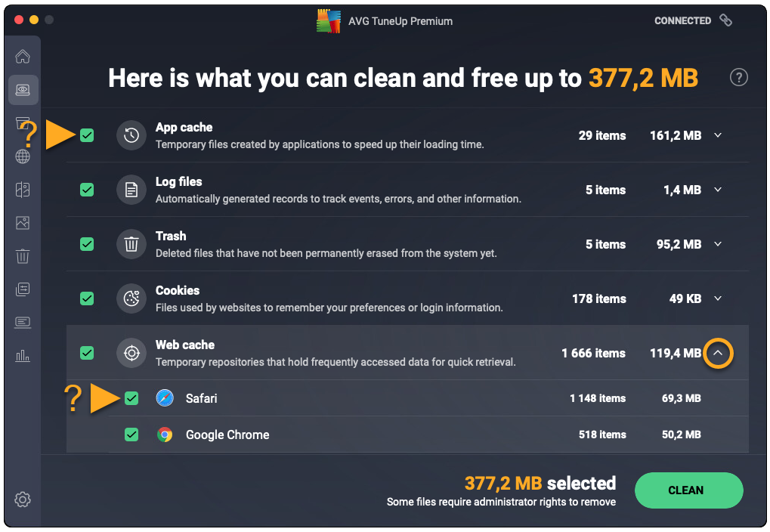Click the green CLEAN button
Viewport: 770px width, 532px height.
688,490
